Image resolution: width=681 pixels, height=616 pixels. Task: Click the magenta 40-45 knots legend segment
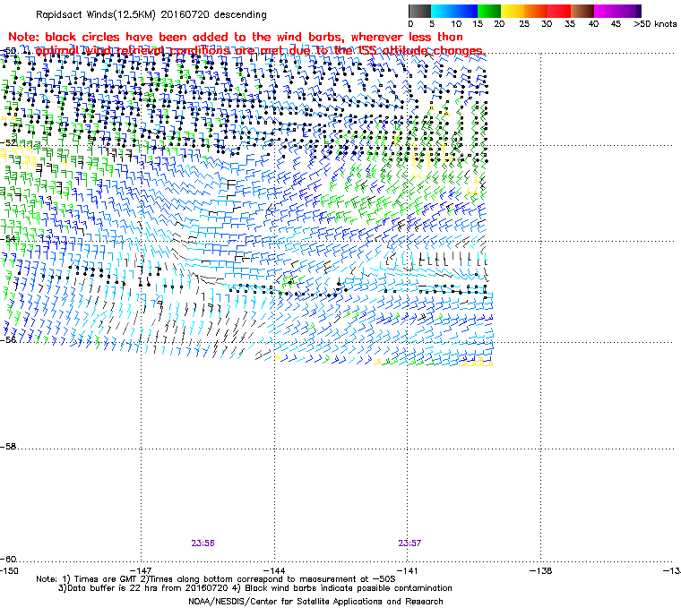(x=606, y=11)
